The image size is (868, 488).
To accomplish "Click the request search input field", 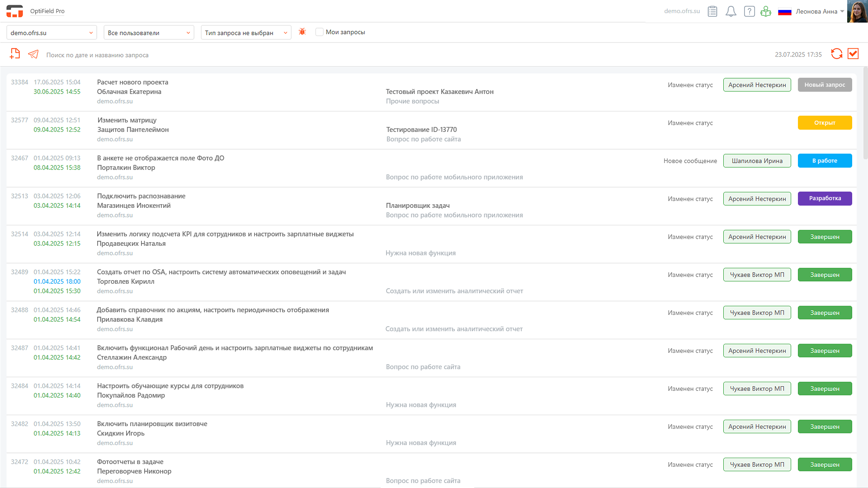I will pyautogui.click(x=181, y=55).
